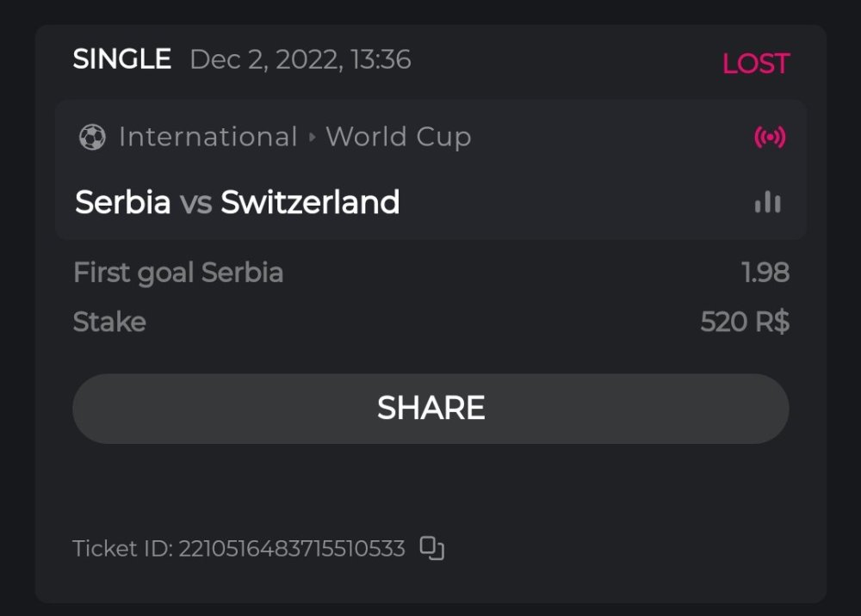Click the breadcrumb arrow before World Cup
This screenshot has height=616, width=861.
tap(312, 138)
